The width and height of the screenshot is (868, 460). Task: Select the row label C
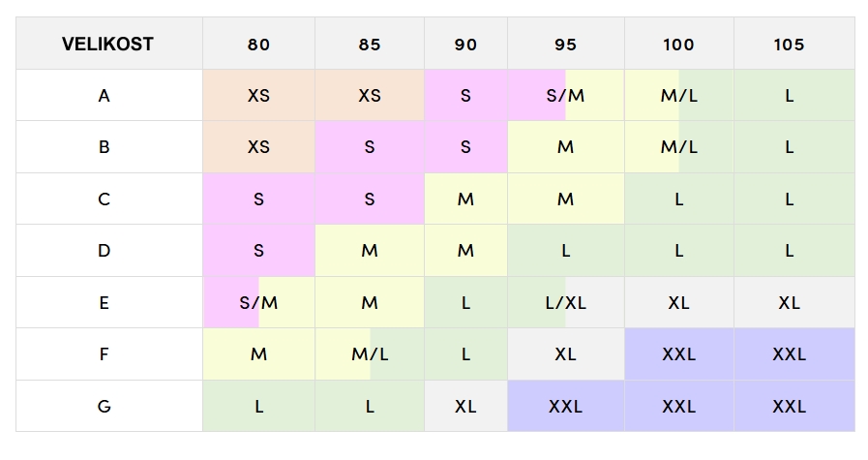[x=105, y=199]
